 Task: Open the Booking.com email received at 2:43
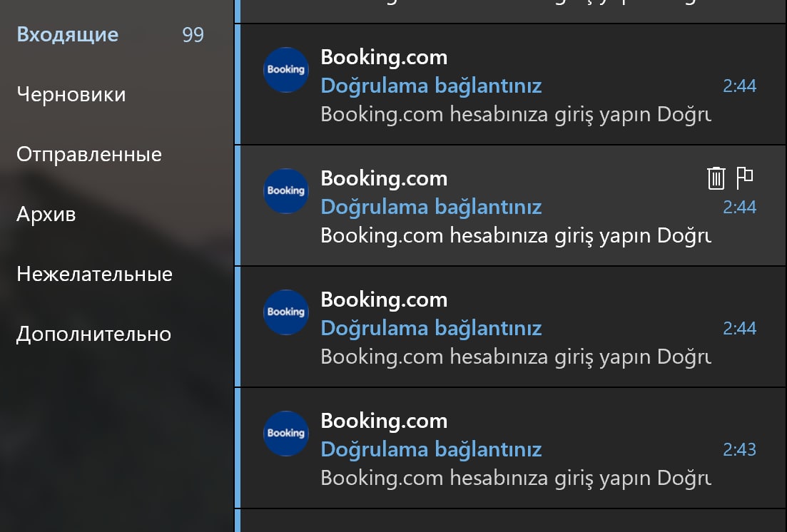[510, 449]
